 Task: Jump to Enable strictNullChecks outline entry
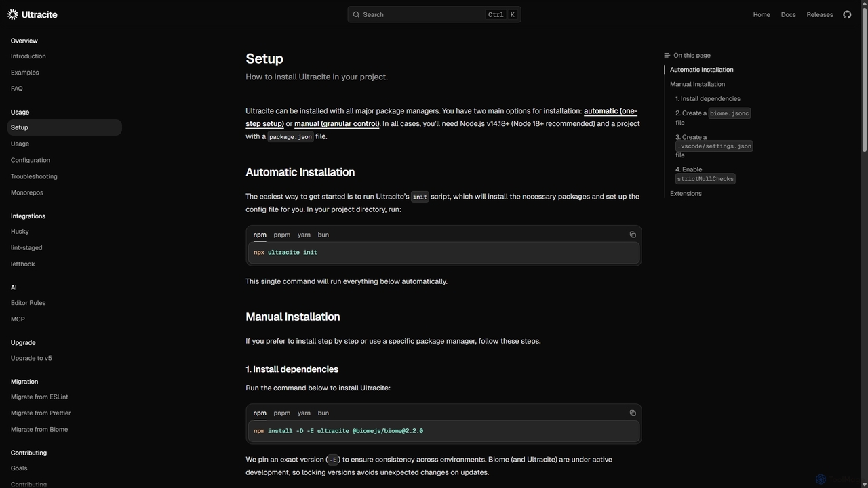[x=705, y=174]
